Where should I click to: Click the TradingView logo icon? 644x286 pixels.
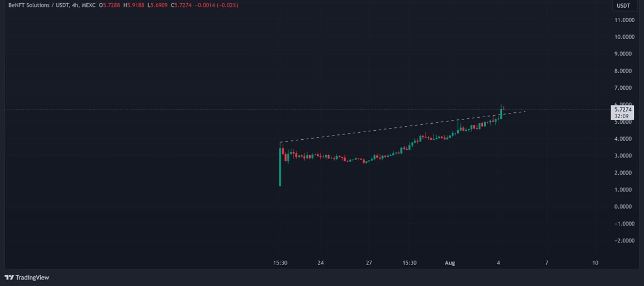click(11, 277)
